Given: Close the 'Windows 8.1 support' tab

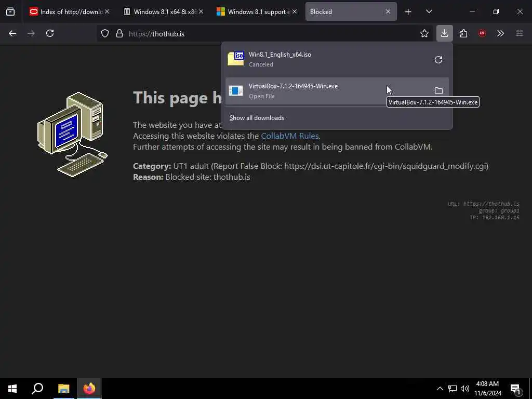Looking at the screenshot, I should click(295, 11).
